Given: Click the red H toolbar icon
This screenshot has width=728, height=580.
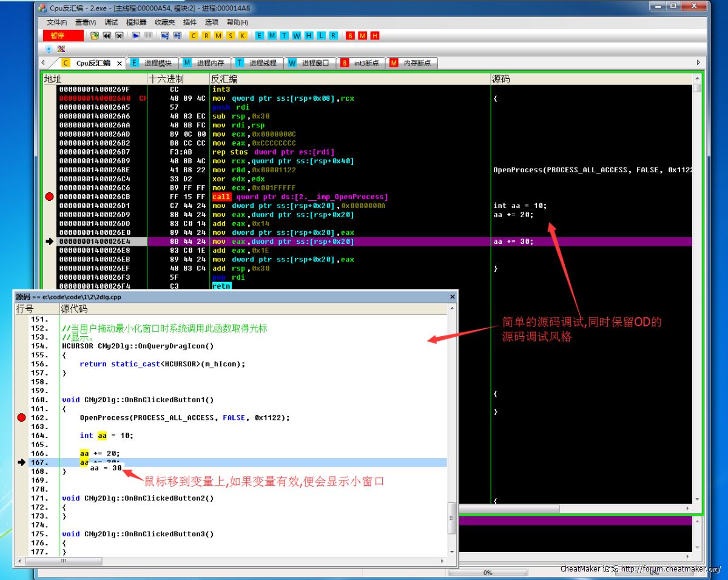Looking at the screenshot, I should tap(374, 36).
